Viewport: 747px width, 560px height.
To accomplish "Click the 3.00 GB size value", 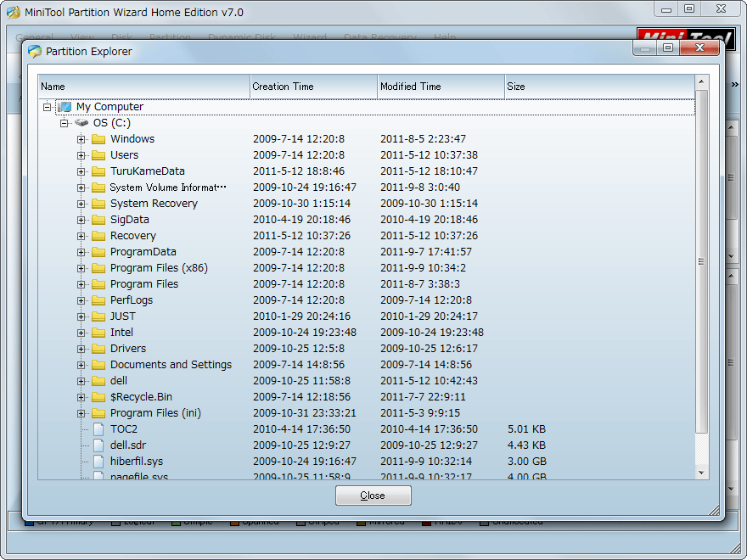I will [x=527, y=462].
